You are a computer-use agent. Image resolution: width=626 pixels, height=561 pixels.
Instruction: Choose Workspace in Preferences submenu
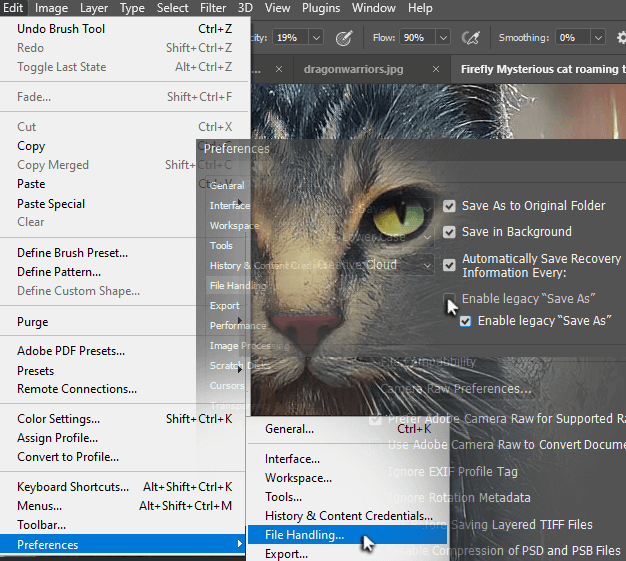(x=347, y=478)
